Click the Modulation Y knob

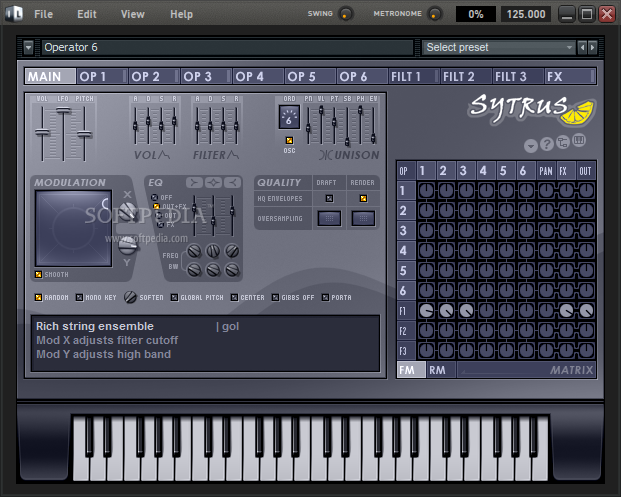128,246
